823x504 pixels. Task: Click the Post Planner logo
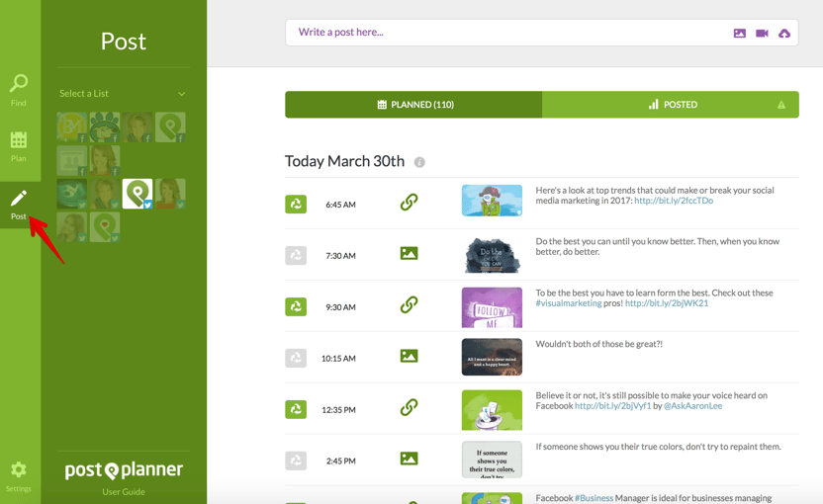(x=124, y=470)
